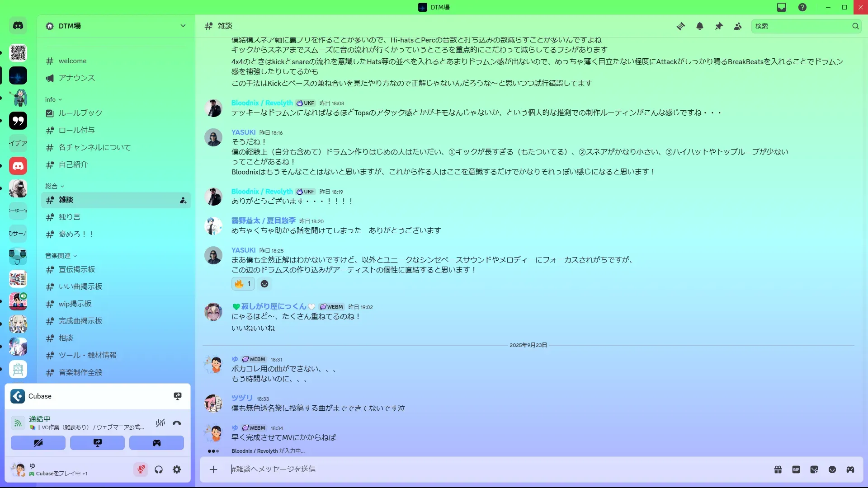Toggle noise suppression in voice panel

pyautogui.click(x=160, y=423)
